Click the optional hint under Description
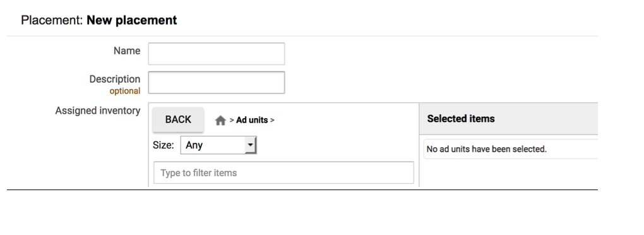The height and width of the screenshot is (235, 644). point(125,91)
